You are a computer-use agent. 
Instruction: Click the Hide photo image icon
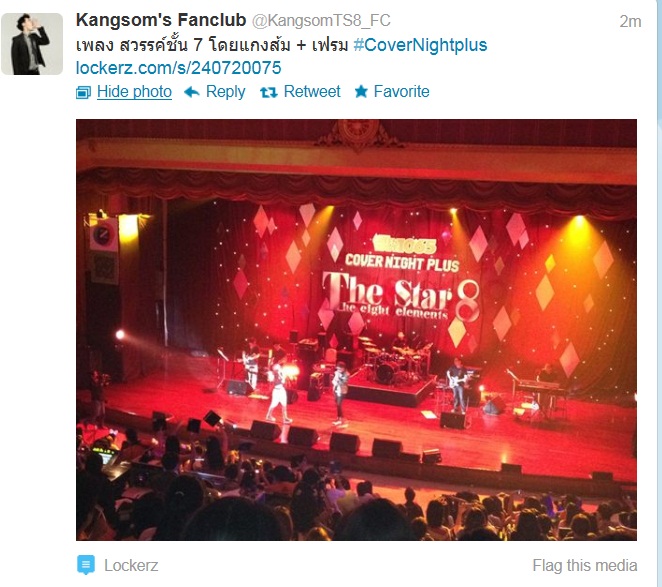pos(83,92)
